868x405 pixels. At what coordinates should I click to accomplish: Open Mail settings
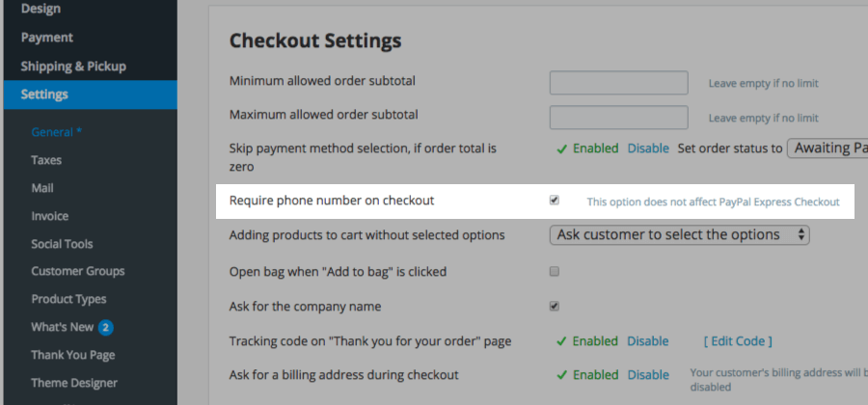tap(41, 188)
